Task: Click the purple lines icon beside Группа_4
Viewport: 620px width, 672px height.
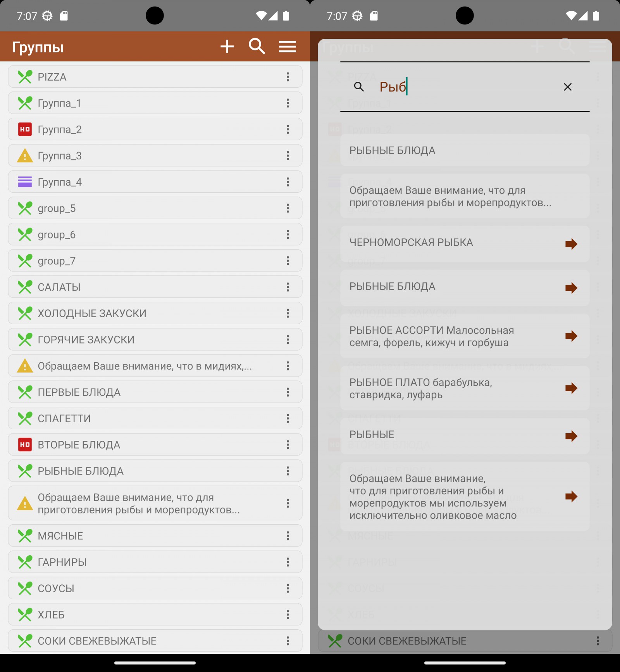Action: (x=25, y=182)
